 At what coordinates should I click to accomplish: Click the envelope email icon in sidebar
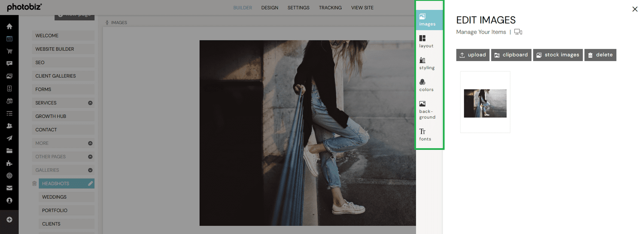coord(9,188)
